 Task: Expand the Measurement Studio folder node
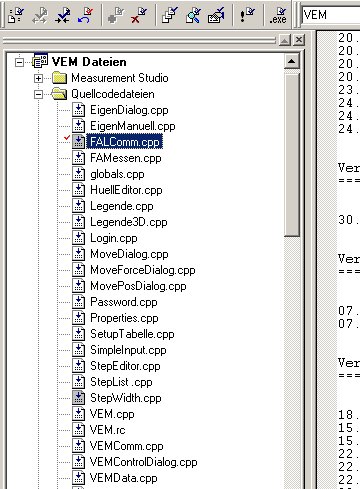[39, 78]
